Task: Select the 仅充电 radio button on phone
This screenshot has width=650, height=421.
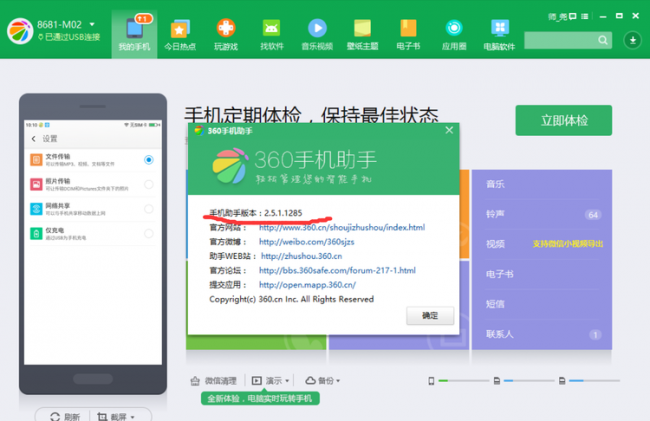Action: pos(149,233)
